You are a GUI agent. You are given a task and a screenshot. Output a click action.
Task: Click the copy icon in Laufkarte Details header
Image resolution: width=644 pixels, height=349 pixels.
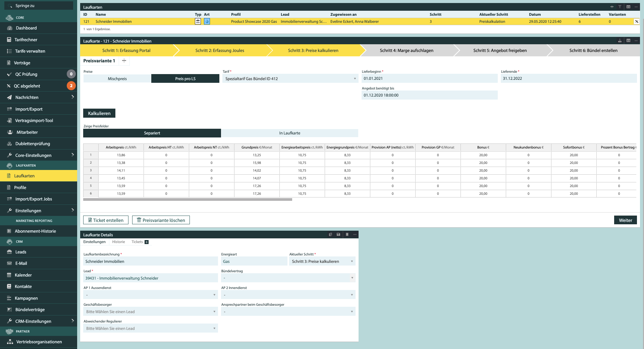point(330,234)
